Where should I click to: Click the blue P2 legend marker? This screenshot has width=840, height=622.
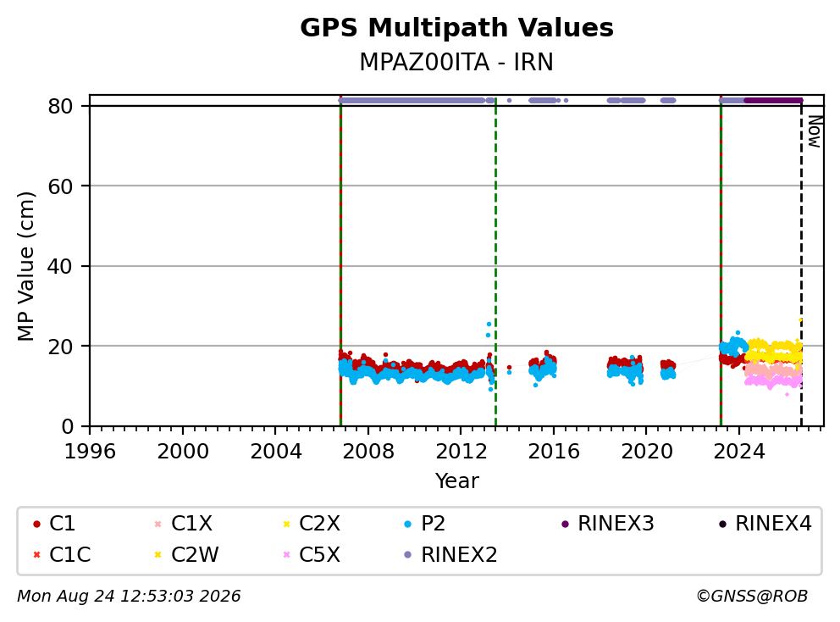[407, 524]
